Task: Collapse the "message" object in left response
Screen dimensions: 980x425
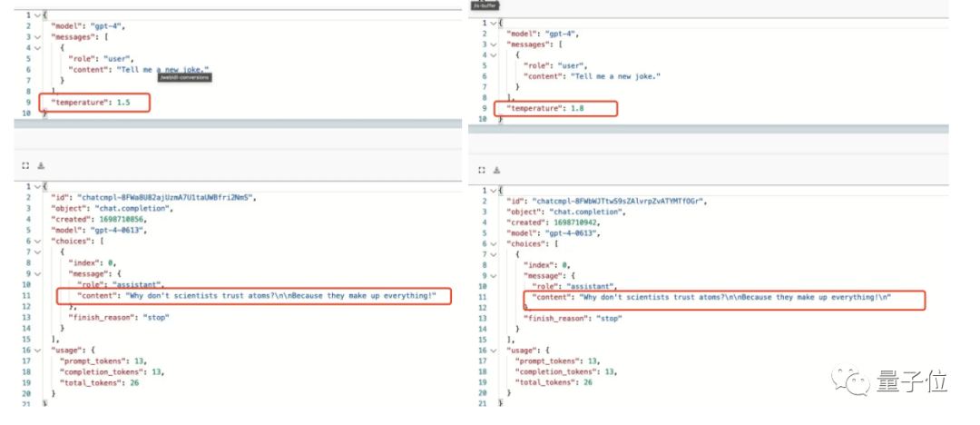Action: point(36,273)
